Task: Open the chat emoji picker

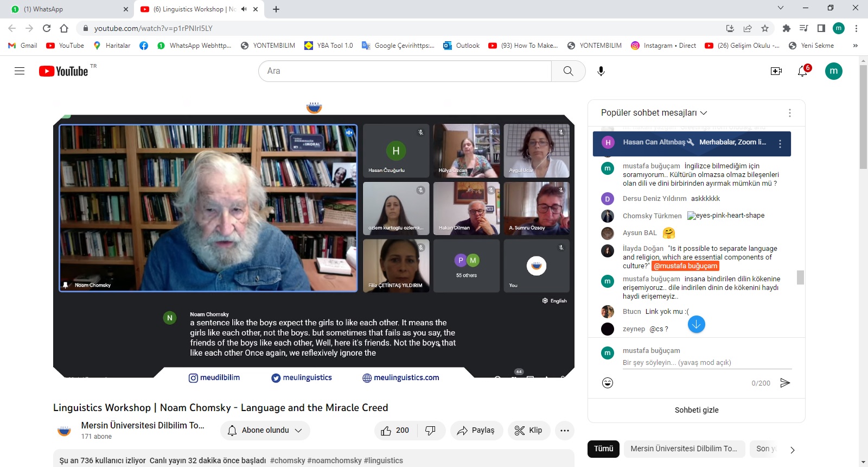Action: 608,383
